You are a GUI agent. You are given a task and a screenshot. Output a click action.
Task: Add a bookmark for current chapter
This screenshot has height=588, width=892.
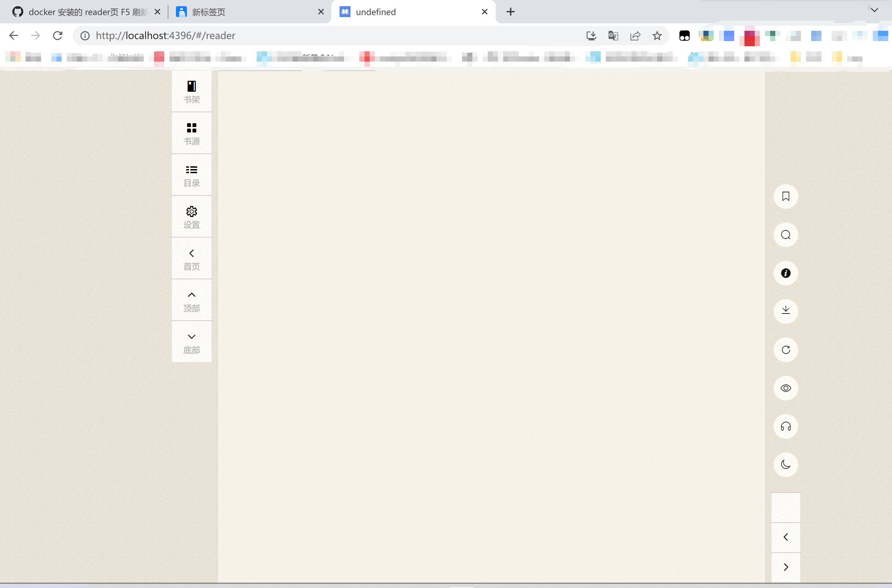[786, 196]
